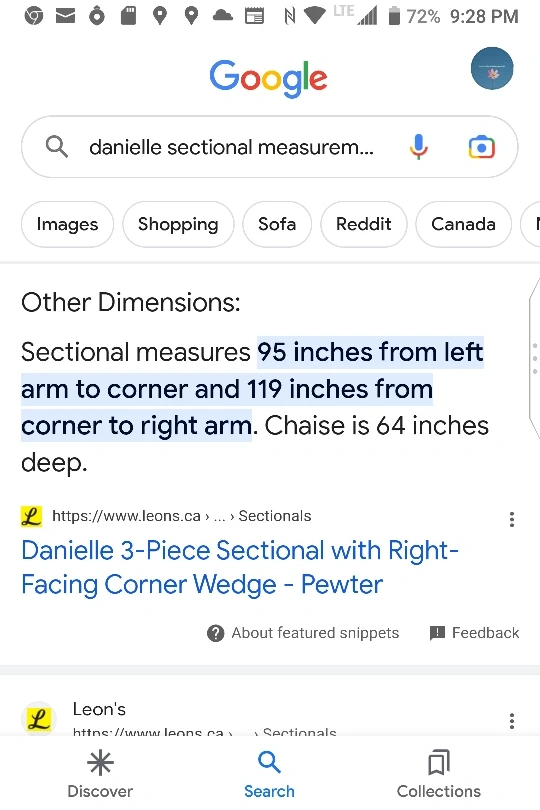Select the Reddit filter chip
This screenshot has width=540, height=810.
click(364, 224)
